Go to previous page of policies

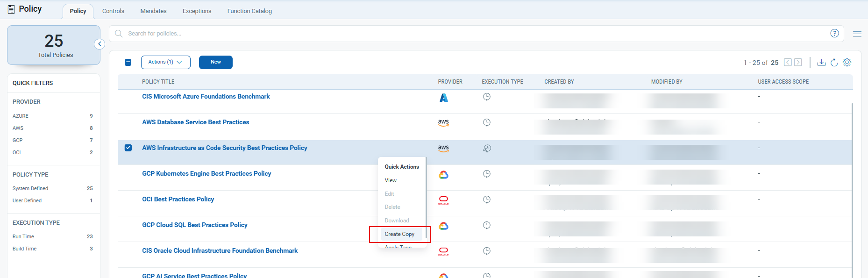coord(788,62)
